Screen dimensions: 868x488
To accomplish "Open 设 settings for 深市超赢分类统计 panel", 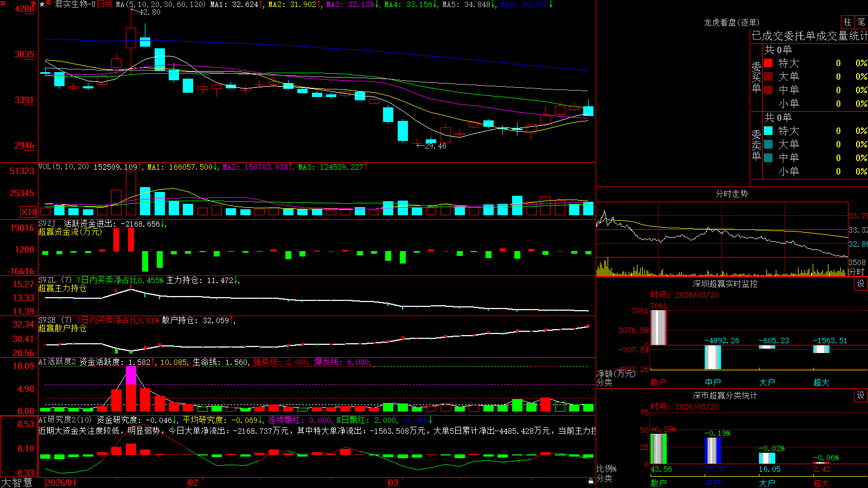I will click(x=861, y=395).
